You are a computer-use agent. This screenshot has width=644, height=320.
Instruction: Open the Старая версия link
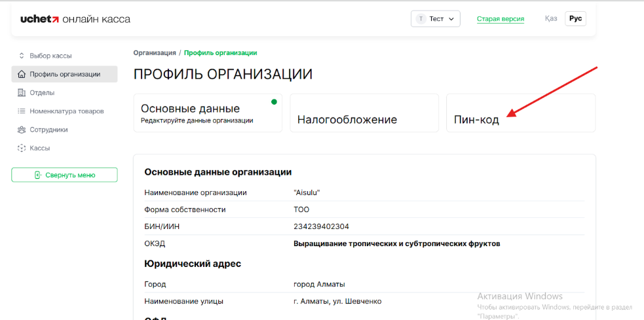501,19
